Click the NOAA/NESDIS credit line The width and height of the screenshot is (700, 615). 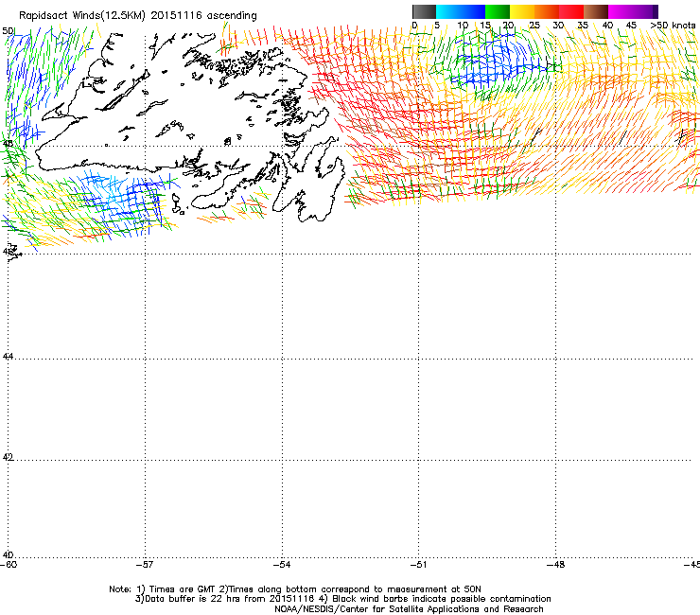[409, 609]
